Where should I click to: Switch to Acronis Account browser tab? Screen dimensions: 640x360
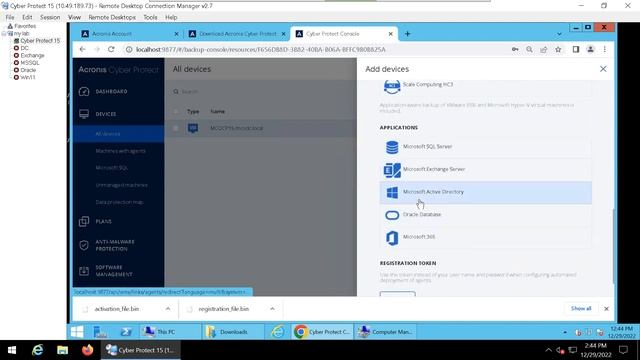pyautogui.click(x=130, y=34)
